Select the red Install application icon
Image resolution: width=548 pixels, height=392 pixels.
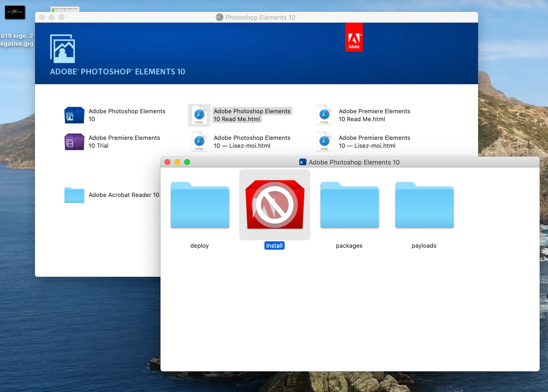(x=275, y=205)
